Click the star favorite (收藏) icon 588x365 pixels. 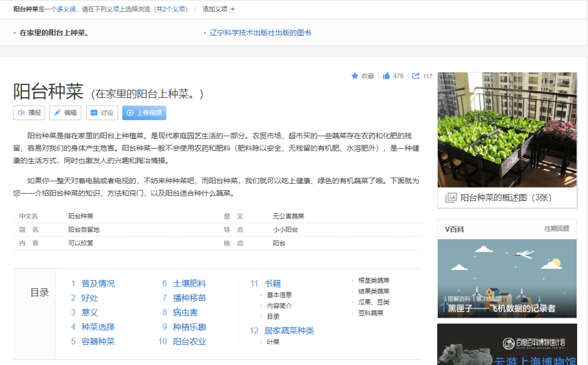355,76
